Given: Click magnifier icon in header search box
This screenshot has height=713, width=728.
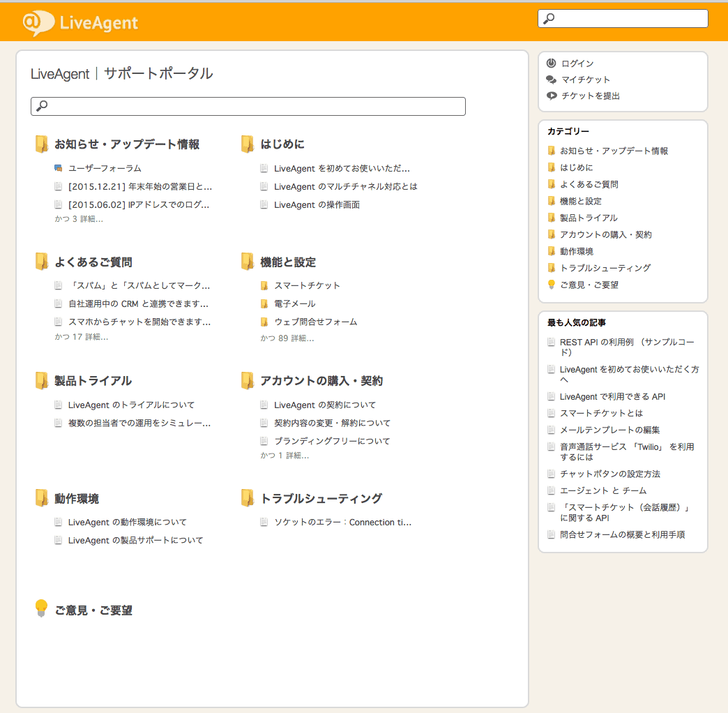Looking at the screenshot, I should pyautogui.click(x=549, y=19).
